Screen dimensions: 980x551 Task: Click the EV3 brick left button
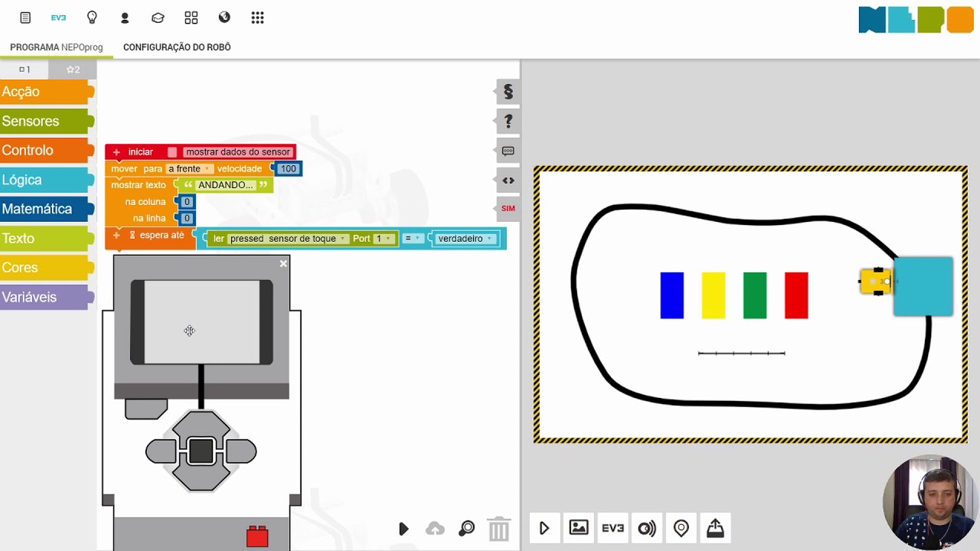coord(161,452)
